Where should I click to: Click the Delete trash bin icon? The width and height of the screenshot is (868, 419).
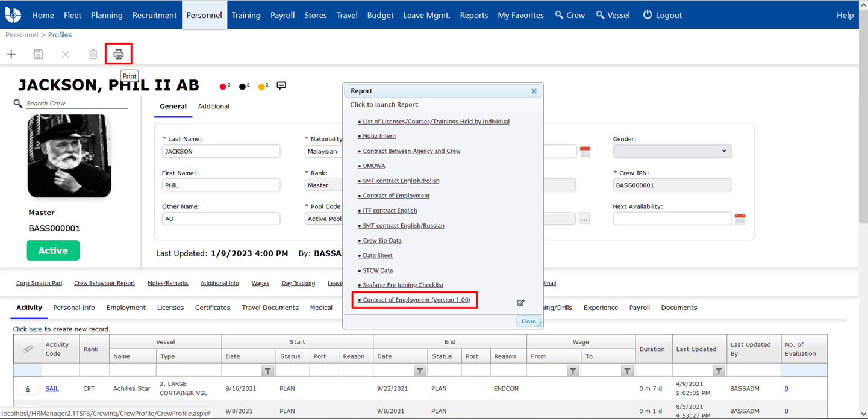[x=93, y=54]
